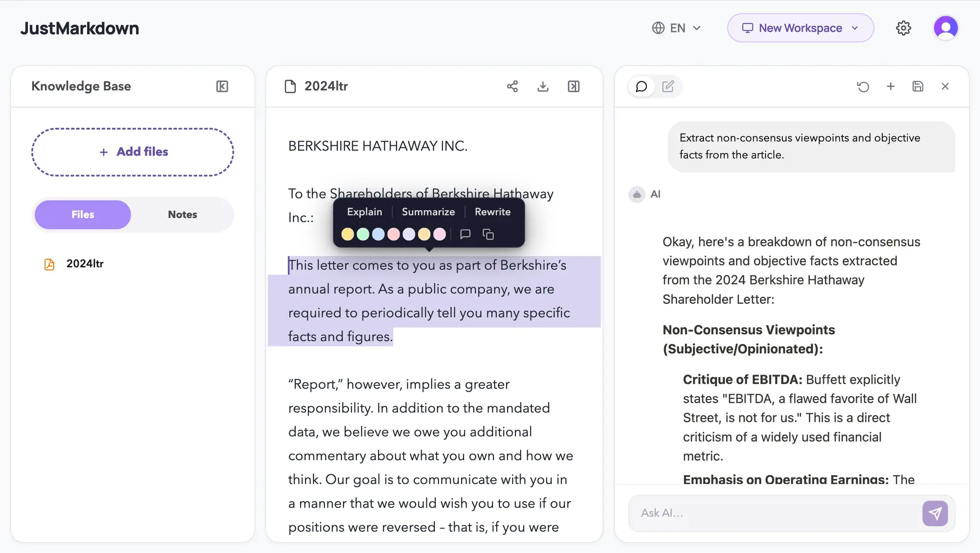This screenshot has width=980, height=553.
Task: Open the user profile avatar
Action: coord(946,28)
